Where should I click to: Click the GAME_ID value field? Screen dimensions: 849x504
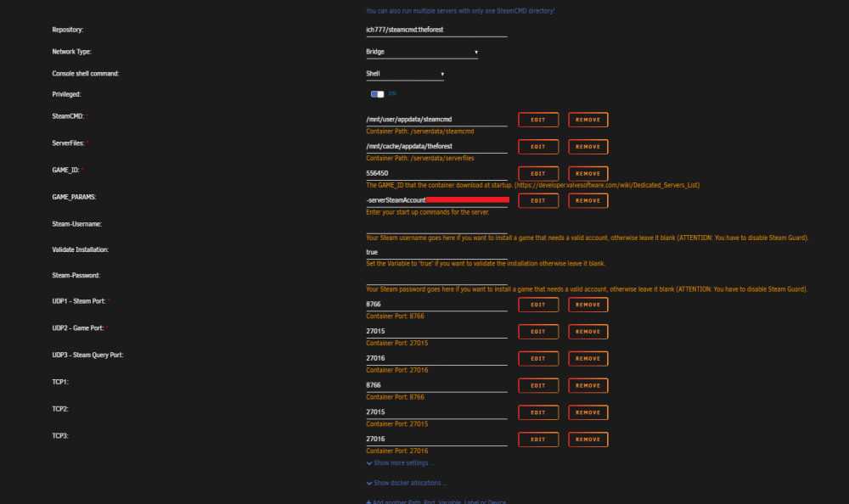pos(436,174)
